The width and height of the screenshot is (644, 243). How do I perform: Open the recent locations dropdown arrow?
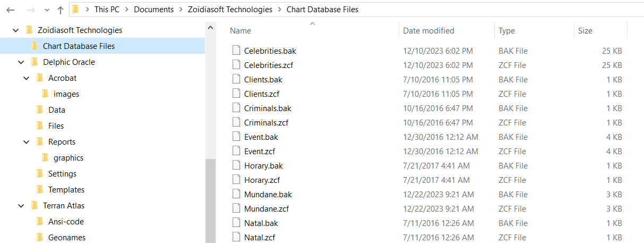pyautogui.click(x=46, y=10)
